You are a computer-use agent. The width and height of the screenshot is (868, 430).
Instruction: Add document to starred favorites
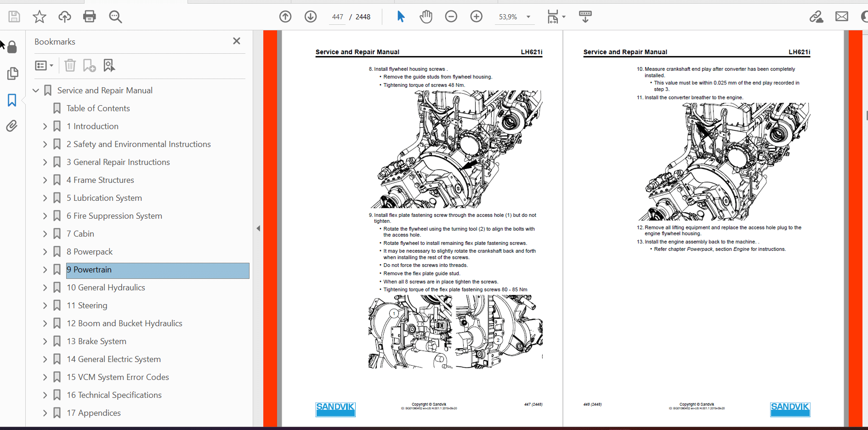tap(40, 17)
